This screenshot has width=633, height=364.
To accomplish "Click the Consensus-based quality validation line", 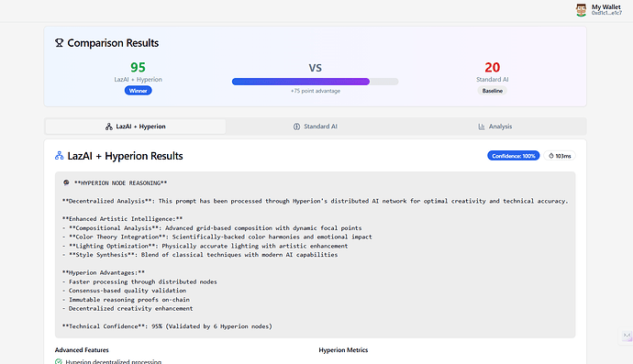I will click(x=124, y=291).
